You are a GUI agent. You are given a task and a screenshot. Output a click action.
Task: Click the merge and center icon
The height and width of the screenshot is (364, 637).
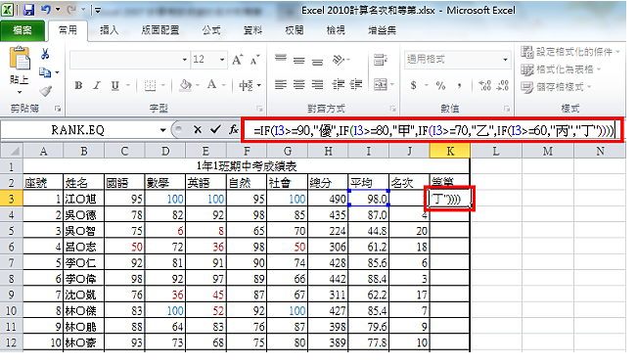(381, 85)
